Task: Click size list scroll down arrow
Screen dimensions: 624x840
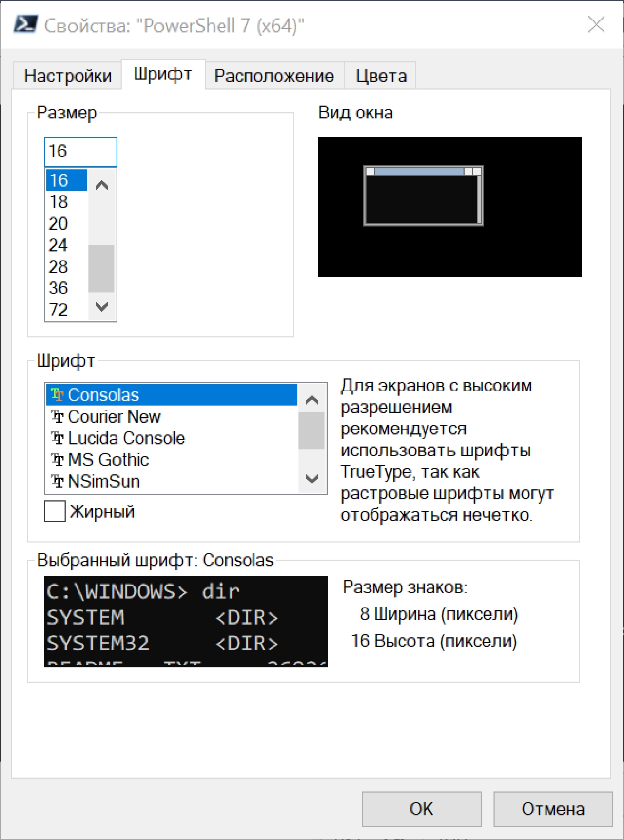Action: point(102,307)
